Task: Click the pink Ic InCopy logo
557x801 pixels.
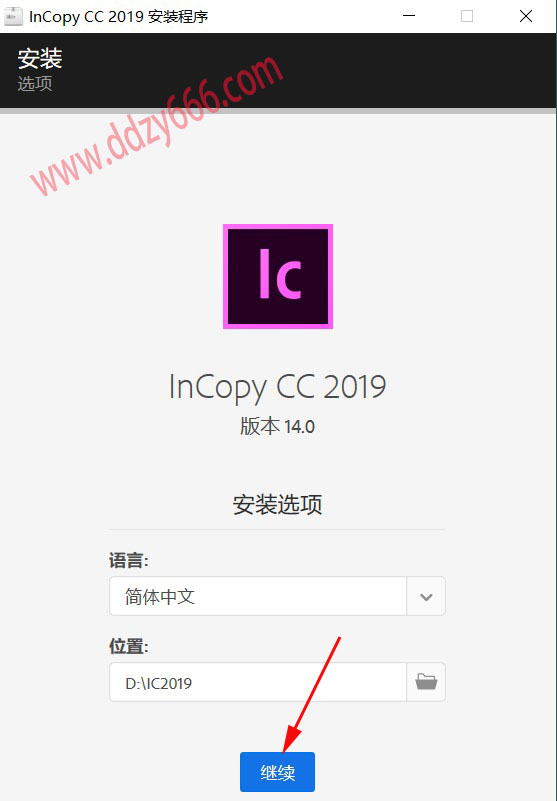Action: tap(278, 276)
